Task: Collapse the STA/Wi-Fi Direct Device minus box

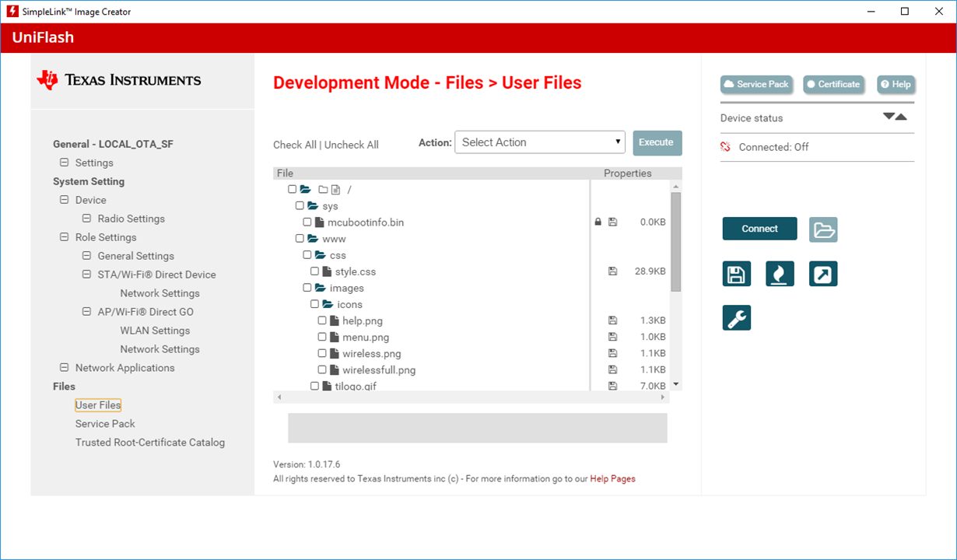Action: pyautogui.click(x=87, y=275)
